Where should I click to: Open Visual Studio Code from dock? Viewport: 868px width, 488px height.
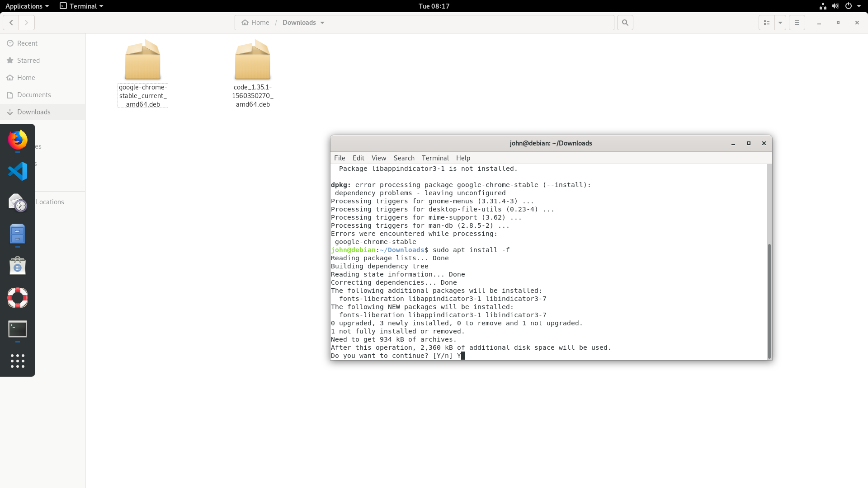coord(18,171)
